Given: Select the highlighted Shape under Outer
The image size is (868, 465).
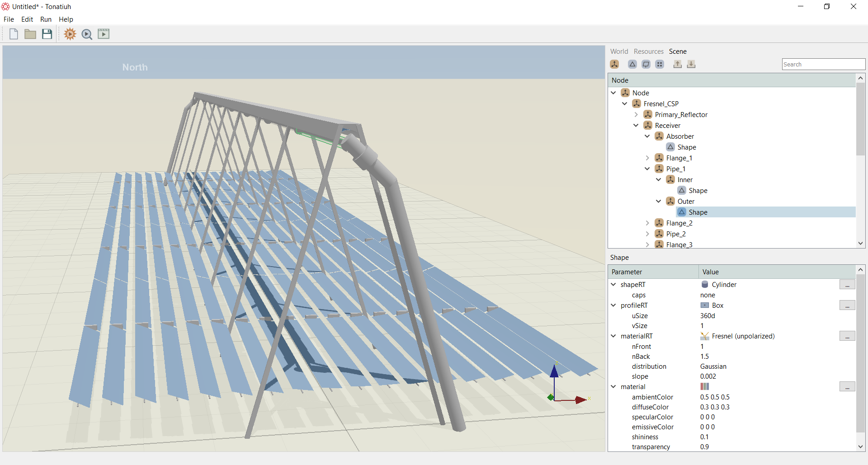Looking at the screenshot, I should pyautogui.click(x=698, y=212).
